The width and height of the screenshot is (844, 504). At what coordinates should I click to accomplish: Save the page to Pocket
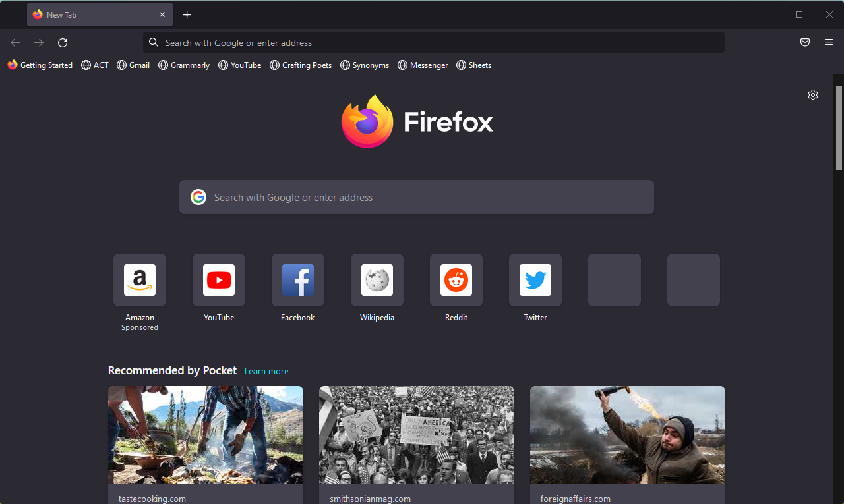(804, 42)
